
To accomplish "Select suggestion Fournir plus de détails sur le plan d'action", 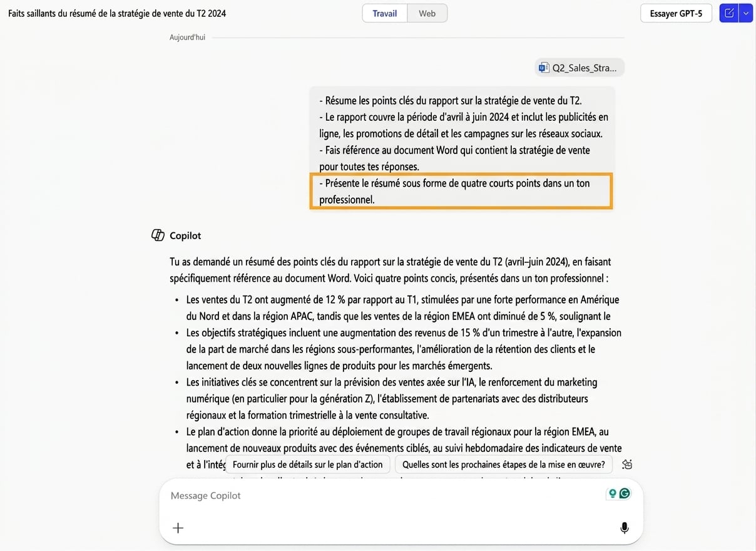I will 308,464.
